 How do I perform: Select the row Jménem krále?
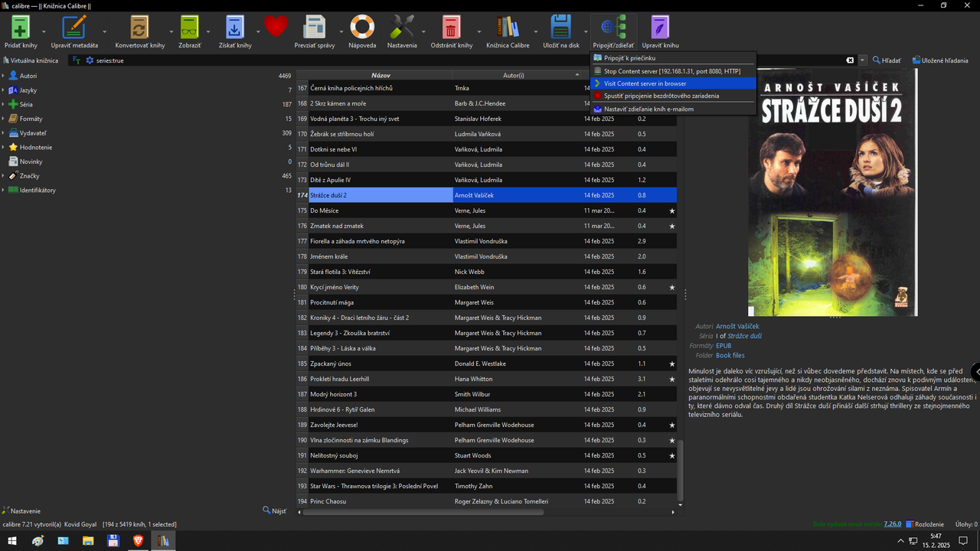(492, 256)
